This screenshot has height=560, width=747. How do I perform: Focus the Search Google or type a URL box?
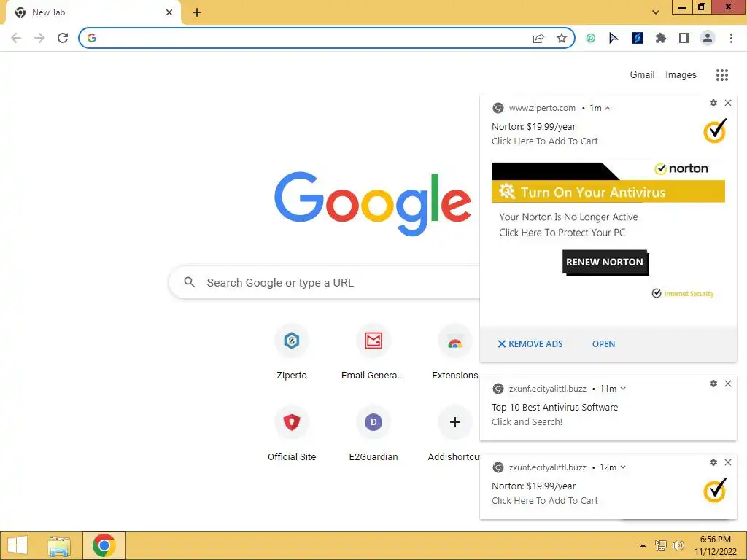pyautogui.click(x=324, y=282)
